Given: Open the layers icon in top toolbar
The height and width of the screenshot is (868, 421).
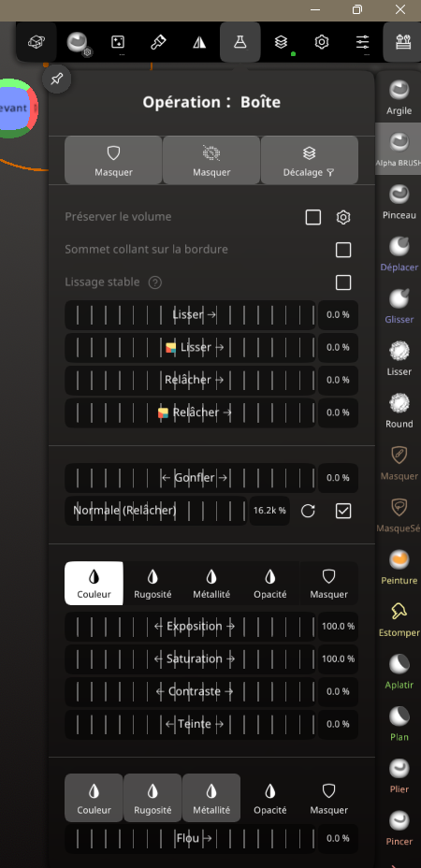Looking at the screenshot, I should (x=282, y=42).
